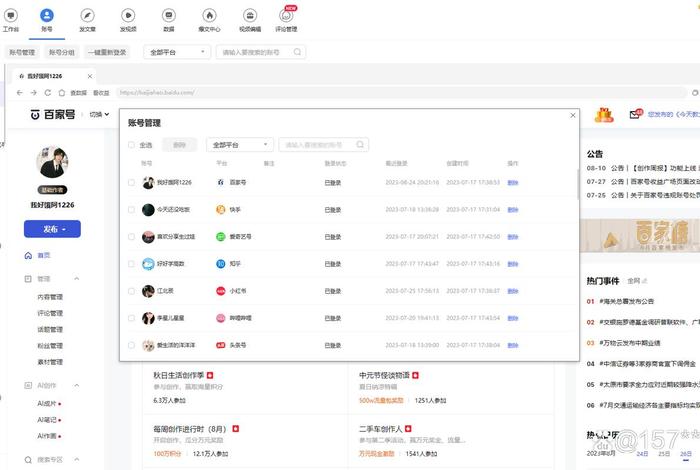
Task: Click the 头条号 red platform icon
Action: [x=221, y=345]
